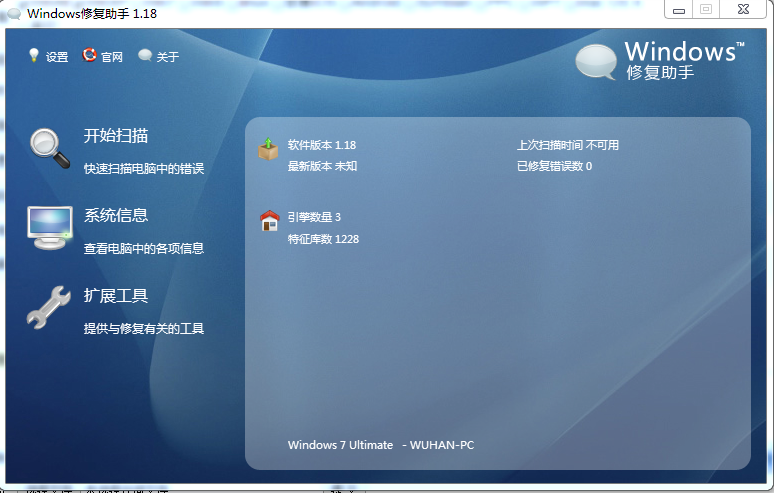Screen dimensions: 774x493
Task: Click 上次扫描时间 不可用 text
Action: click(x=568, y=145)
